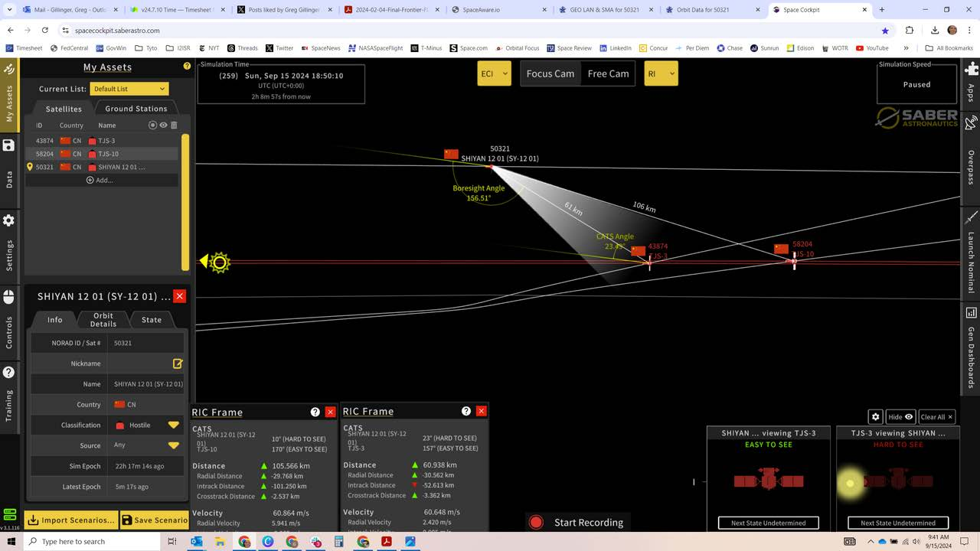Hide the viewing panels with Hide button
This screenshot has width=980, height=551.
(x=900, y=417)
